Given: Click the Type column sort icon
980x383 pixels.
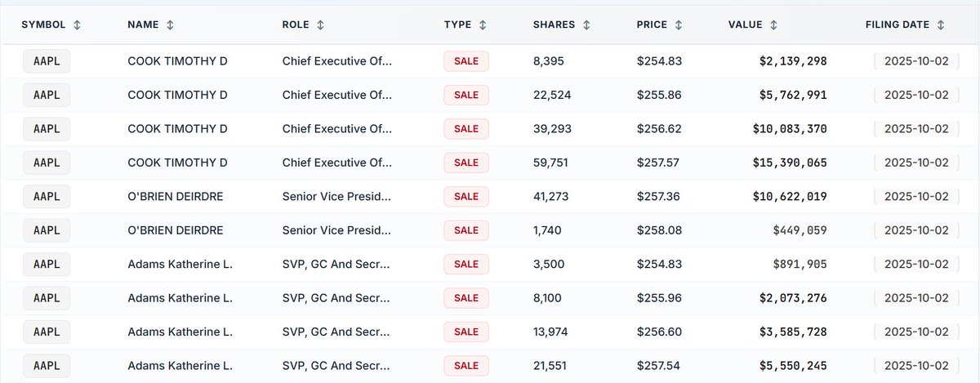Looking at the screenshot, I should (x=483, y=24).
